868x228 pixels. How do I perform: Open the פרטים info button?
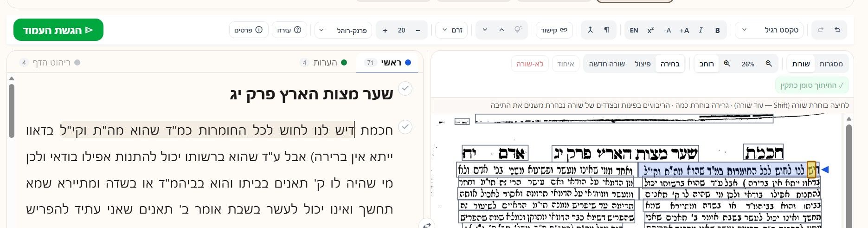[x=249, y=30]
